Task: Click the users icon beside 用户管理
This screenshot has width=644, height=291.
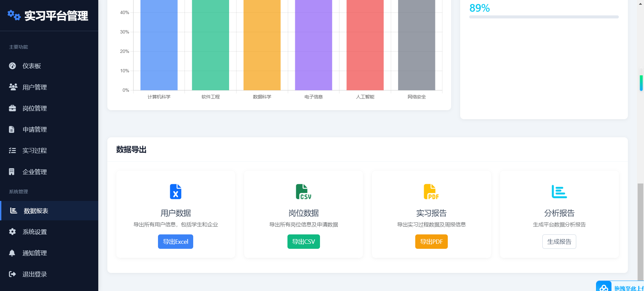Action: tap(13, 87)
